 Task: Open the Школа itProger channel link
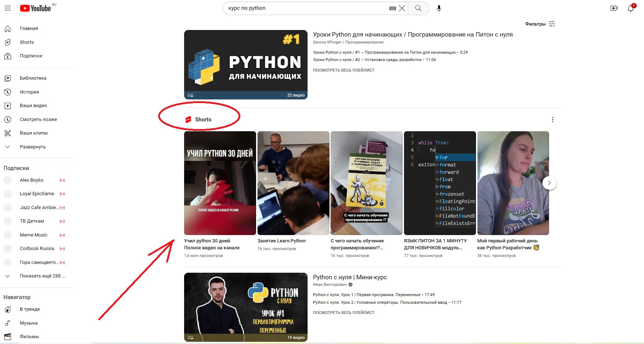pos(348,42)
